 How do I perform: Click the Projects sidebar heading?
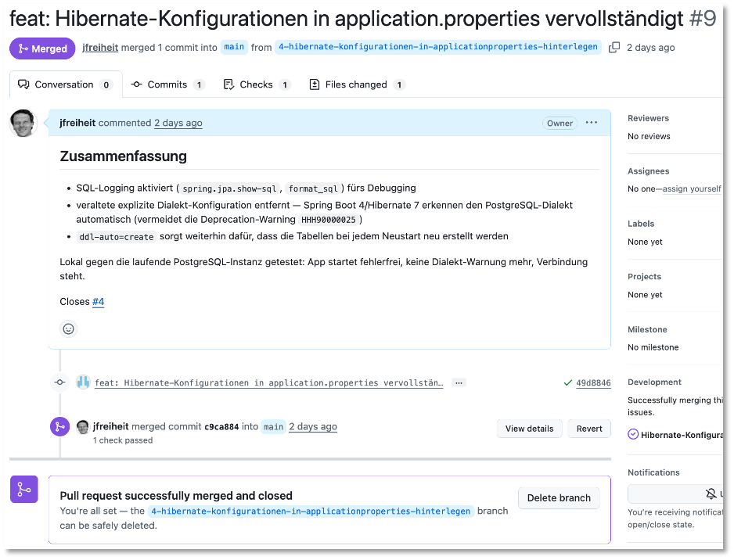[645, 277]
